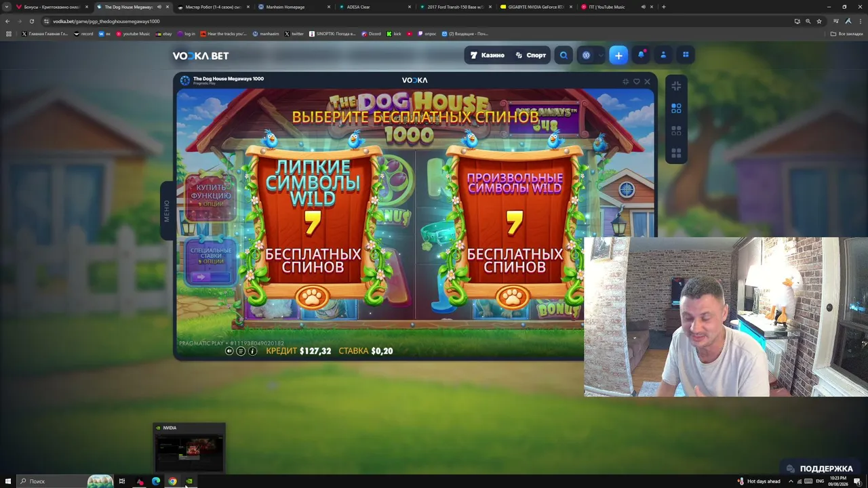Image resolution: width=868 pixels, height=488 pixels.
Task: Select the highlighted two-window layout icon
Action: click(676, 108)
